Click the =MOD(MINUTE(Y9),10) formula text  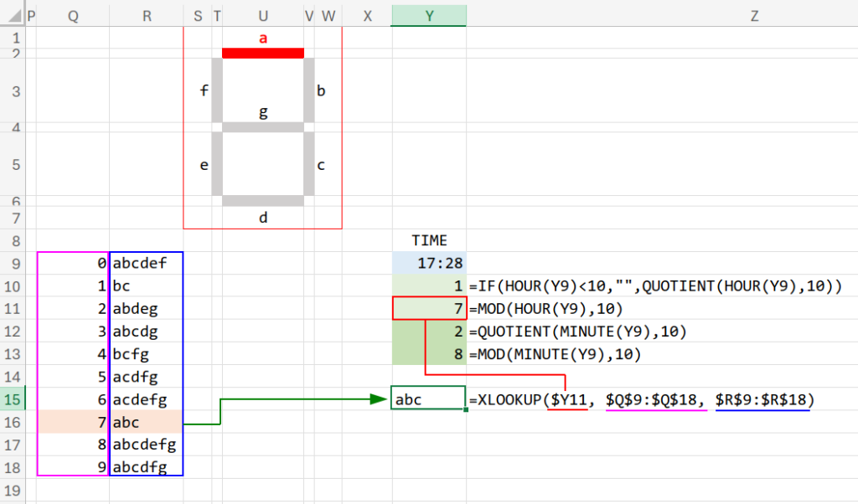click(x=555, y=354)
